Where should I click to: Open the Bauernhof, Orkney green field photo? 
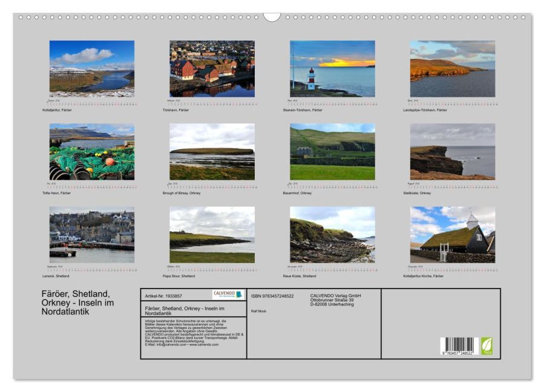[x=332, y=152]
